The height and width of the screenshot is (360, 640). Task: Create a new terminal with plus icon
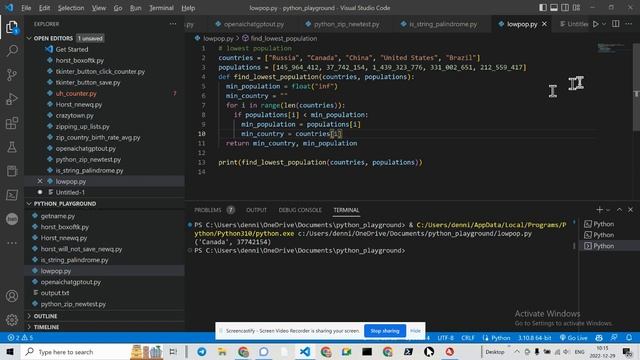tap(599, 210)
